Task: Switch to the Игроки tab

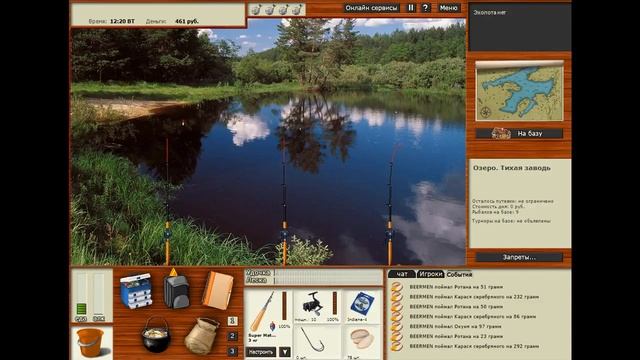Action: coord(431,274)
